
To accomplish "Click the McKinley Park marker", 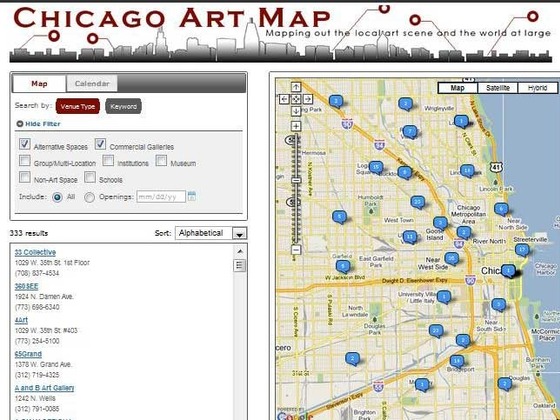I will pos(422,385).
